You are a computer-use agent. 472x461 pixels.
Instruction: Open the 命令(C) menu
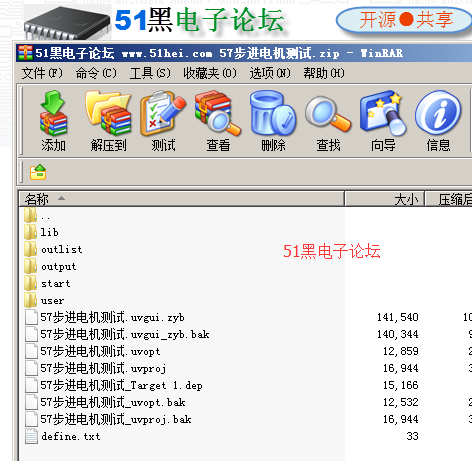(96, 73)
